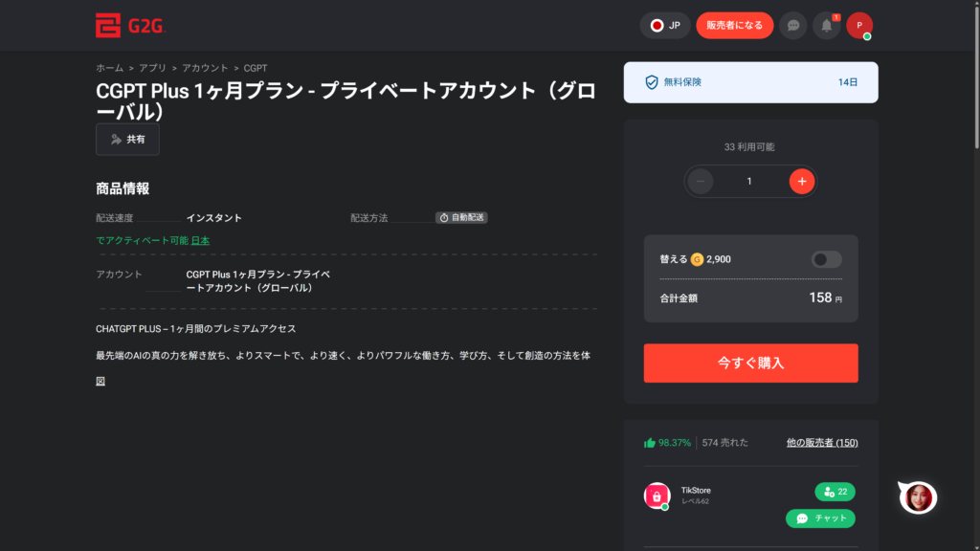Click the quantity input field
Viewport: 980px width, 551px height.
pyautogui.click(x=750, y=181)
